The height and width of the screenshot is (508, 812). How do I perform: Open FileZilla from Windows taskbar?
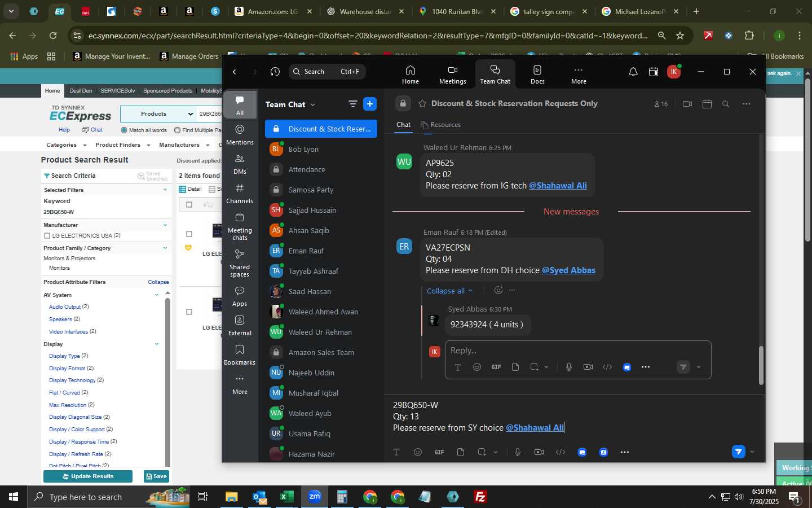click(x=480, y=497)
